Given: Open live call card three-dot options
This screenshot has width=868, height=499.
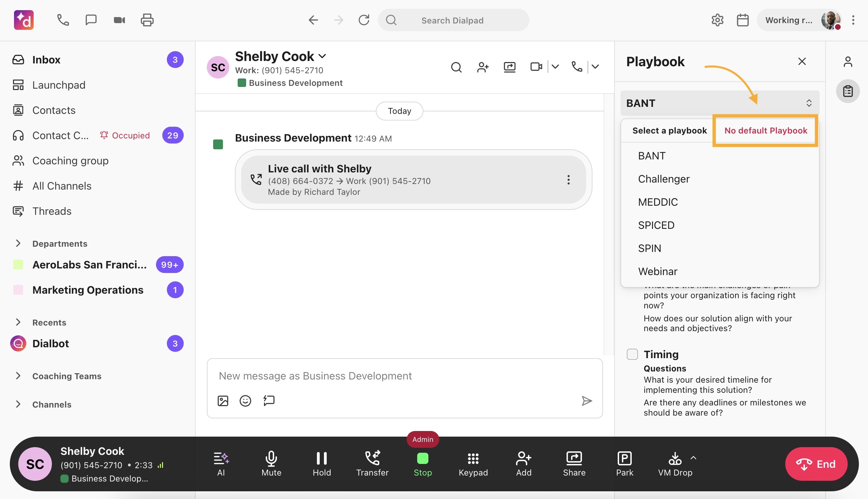Looking at the screenshot, I should point(568,180).
